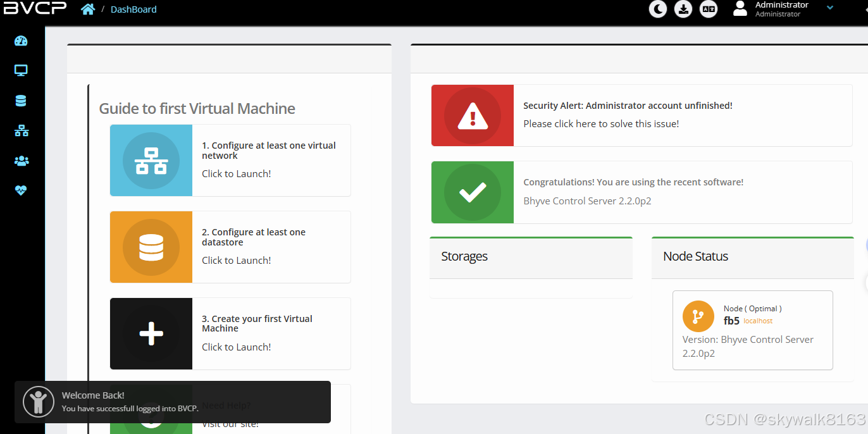
Task: Click 'Configure at least one datastore'
Action: 254,237
